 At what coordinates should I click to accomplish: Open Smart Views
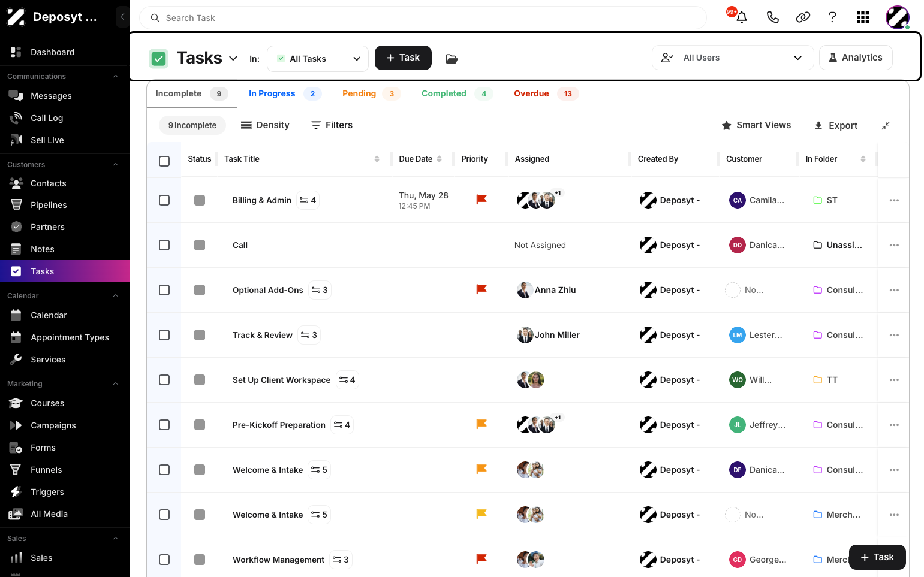tap(756, 125)
